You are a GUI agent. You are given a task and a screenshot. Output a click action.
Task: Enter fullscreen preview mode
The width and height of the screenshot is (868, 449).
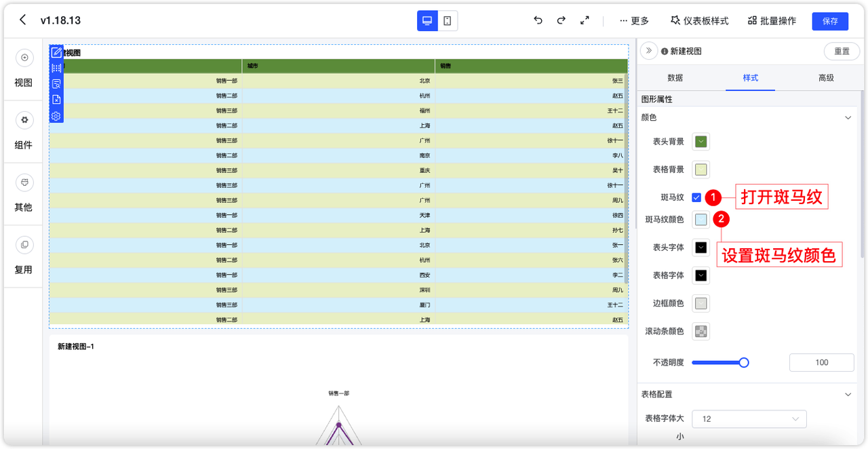point(585,20)
